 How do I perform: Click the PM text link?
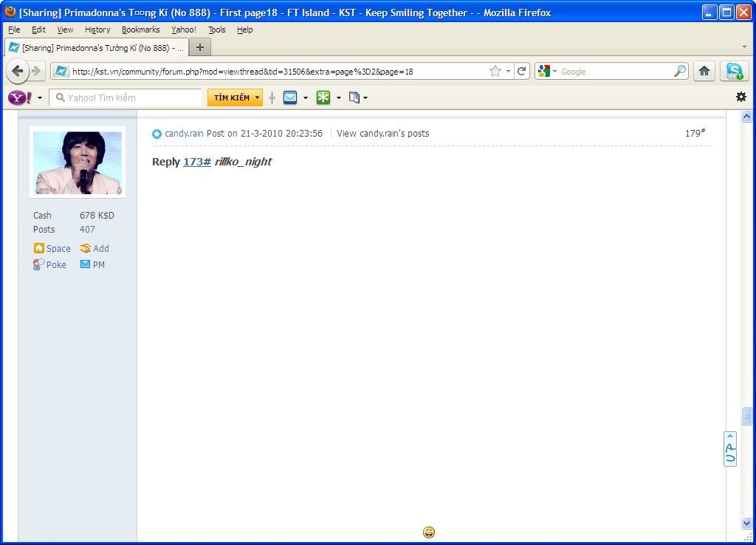99,265
